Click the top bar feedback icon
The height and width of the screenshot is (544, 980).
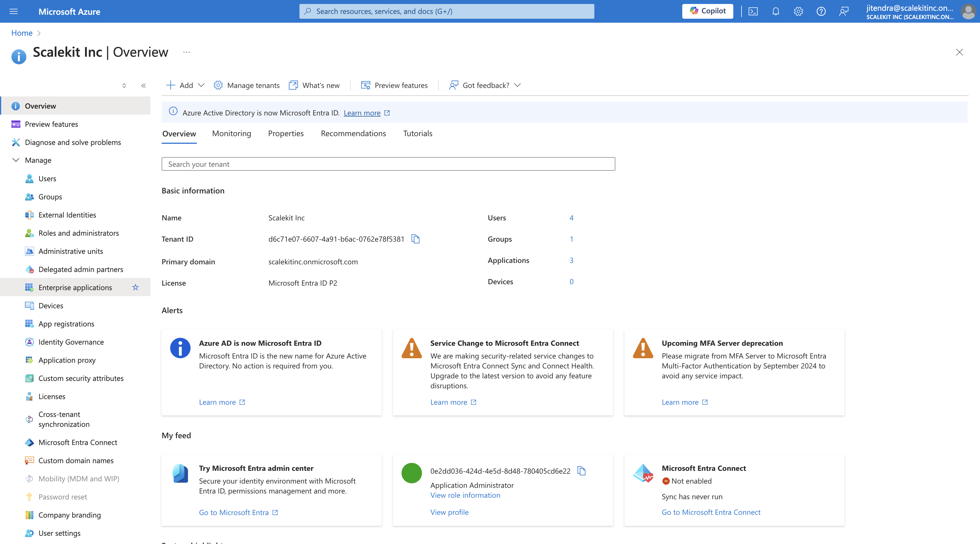pyautogui.click(x=844, y=11)
